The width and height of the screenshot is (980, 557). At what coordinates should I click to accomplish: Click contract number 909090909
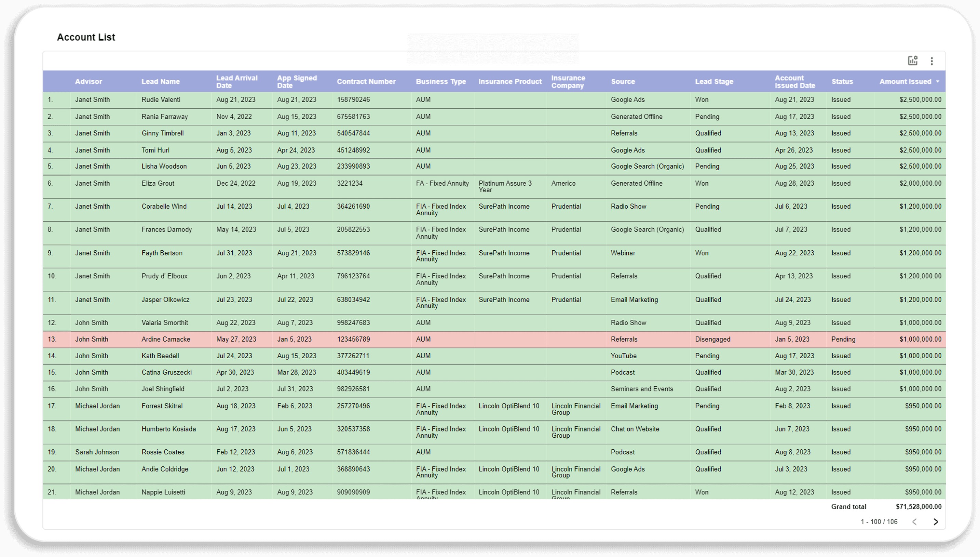click(x=353, y=492)
